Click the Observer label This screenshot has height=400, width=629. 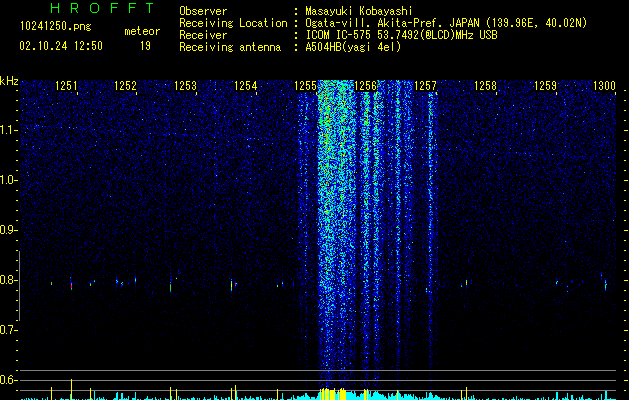pos(203,11)
